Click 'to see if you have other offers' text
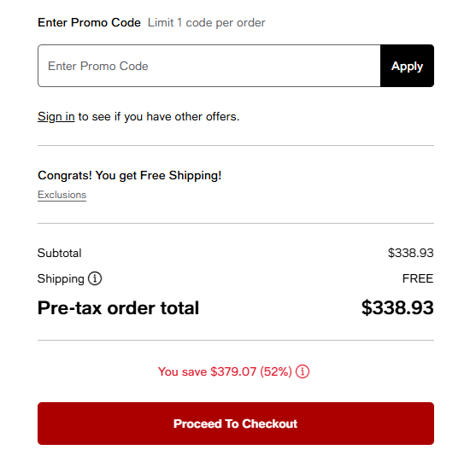The width and height of the screenshot is (476, 450). pos(159,117)
